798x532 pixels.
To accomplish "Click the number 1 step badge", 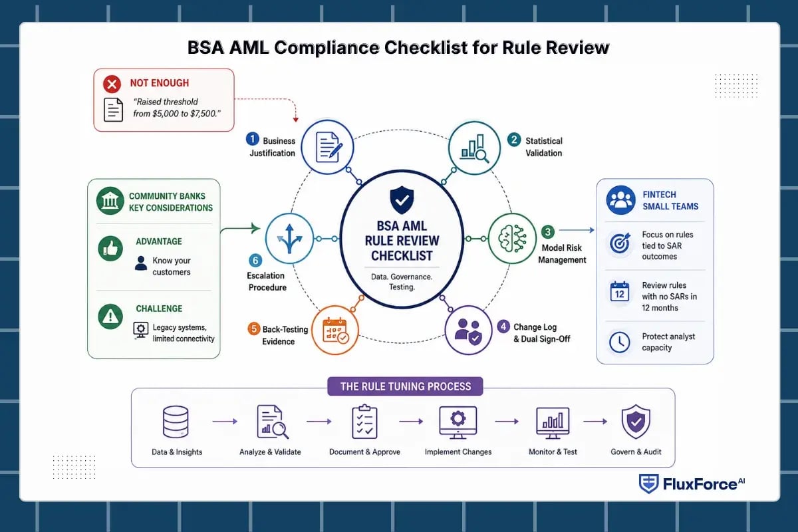I will click(x=251, y=138).
